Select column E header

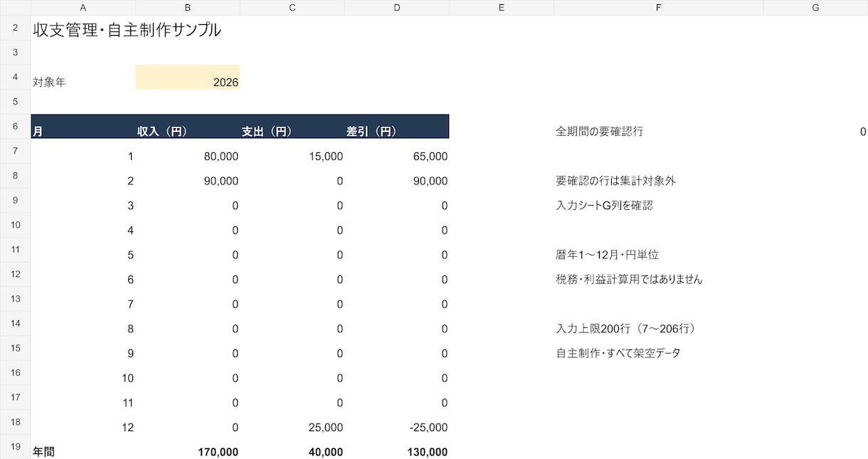point(502,7)
